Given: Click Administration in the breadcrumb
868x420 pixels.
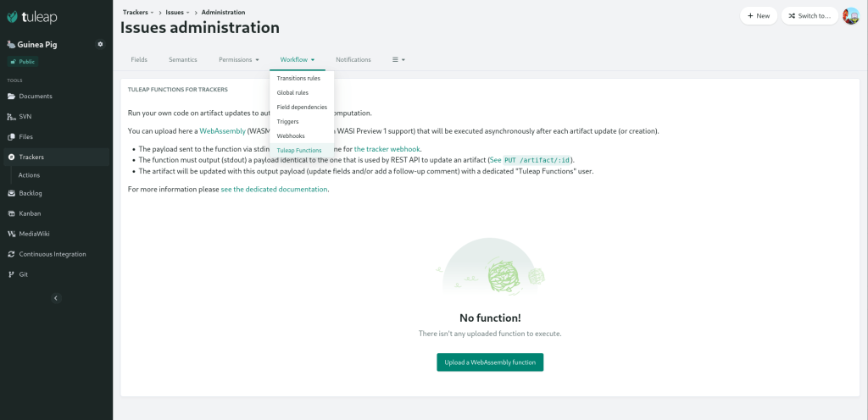Looking at the screenshot, I should pos(223,12).
